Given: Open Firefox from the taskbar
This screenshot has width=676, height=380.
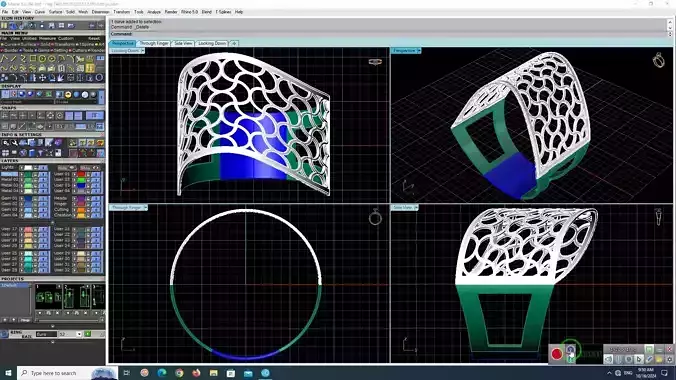Looking at the screenshot, I should 196,373.
